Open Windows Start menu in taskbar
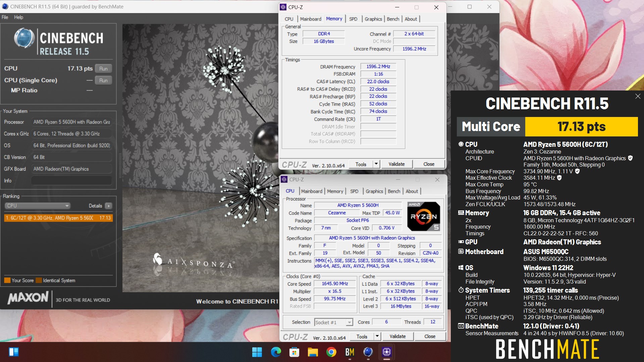Image resolution: width=644 pixels, height=362 pixels. point(257,352)
